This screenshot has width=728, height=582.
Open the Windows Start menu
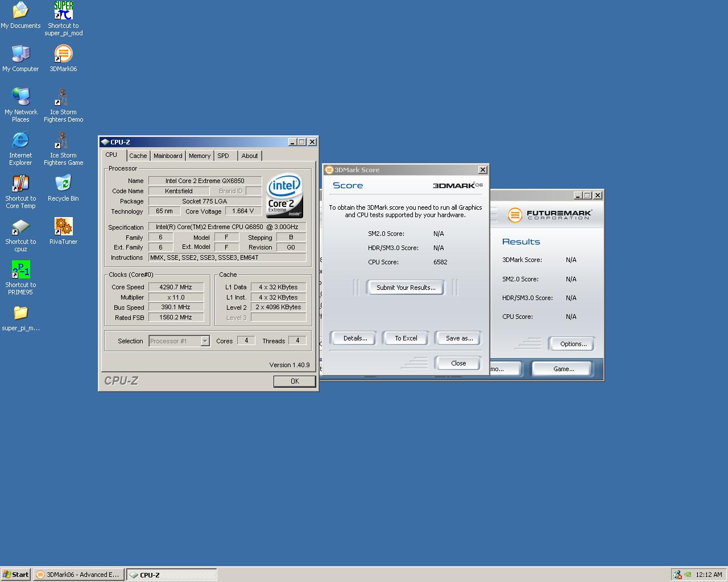click(16, 575)
